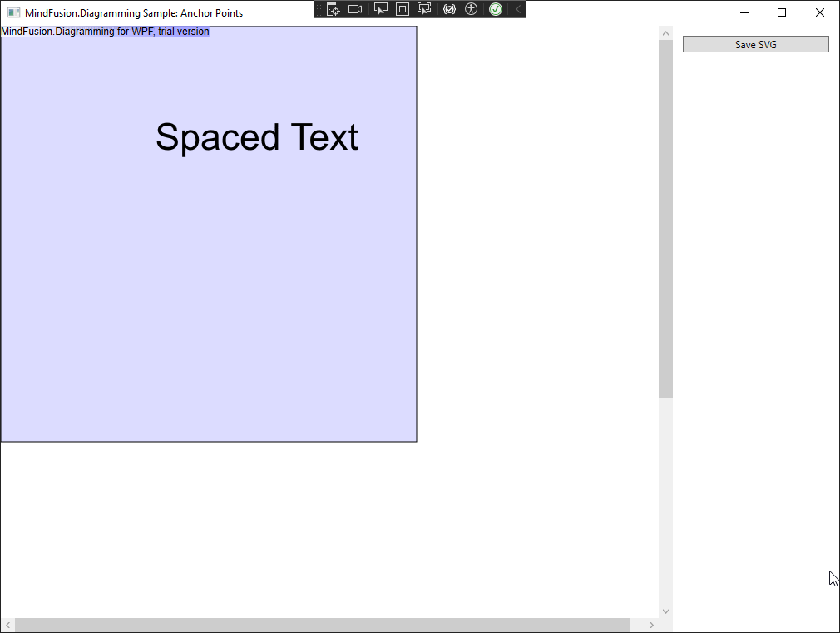Screen dimensions: 840x633
Task: Click the vertical scrollbar thumb
Action: coord(665,218)
